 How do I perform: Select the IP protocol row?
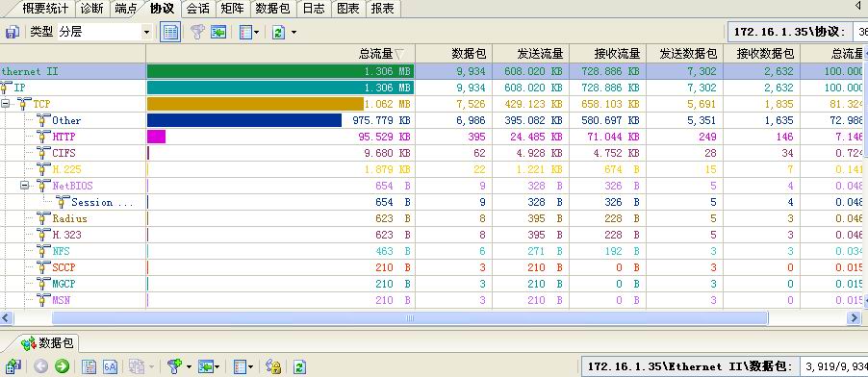point(432,88)
